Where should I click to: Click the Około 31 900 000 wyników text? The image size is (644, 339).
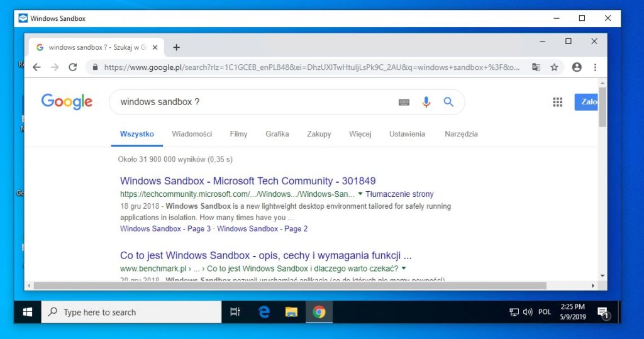coord(175,159)
